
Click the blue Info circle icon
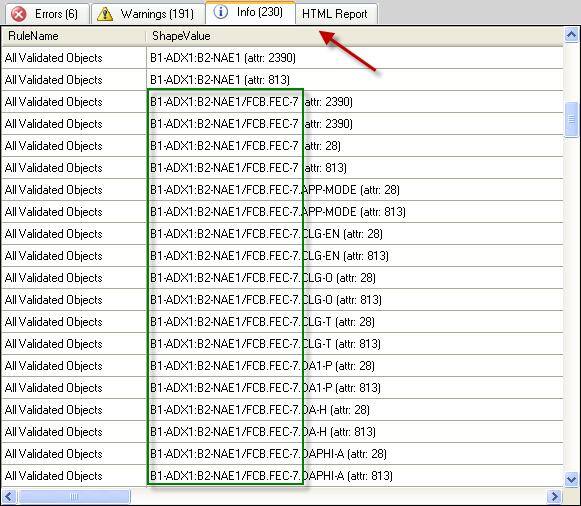pos(220,12)
